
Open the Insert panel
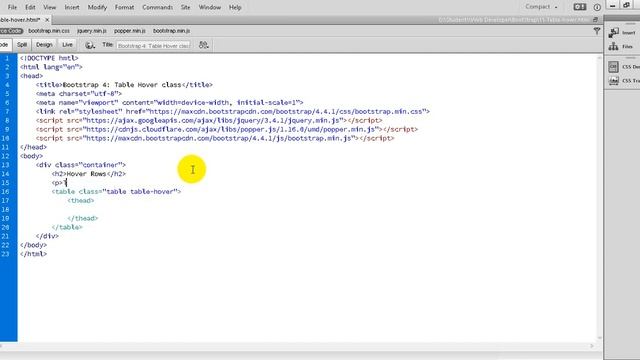tap(622, 33)
